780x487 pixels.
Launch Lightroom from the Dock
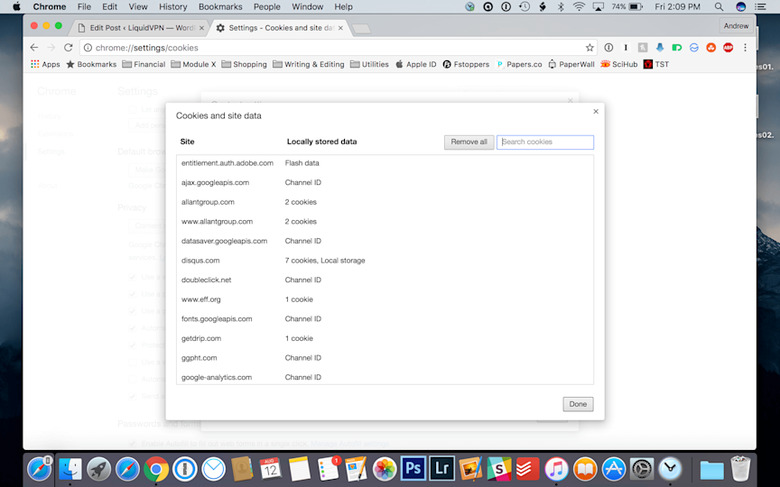pyautogui.click(x=442, y=469)
